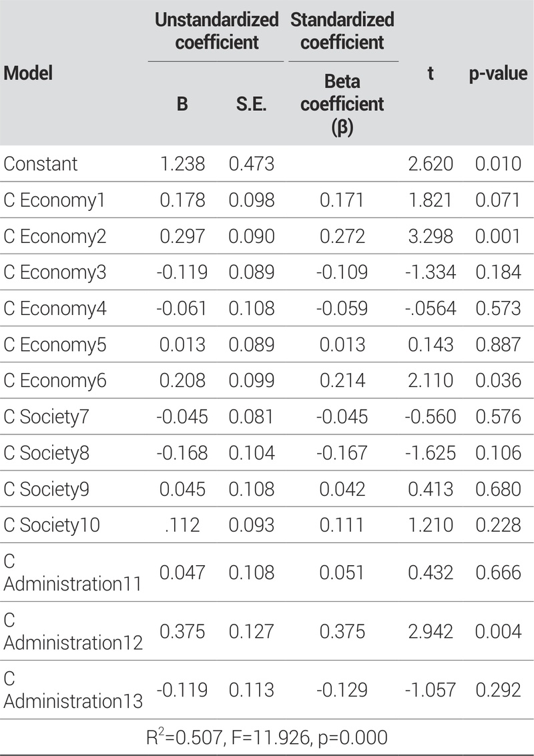
Task: Select the Constant B value 1.238
Action: pos(182,164)
